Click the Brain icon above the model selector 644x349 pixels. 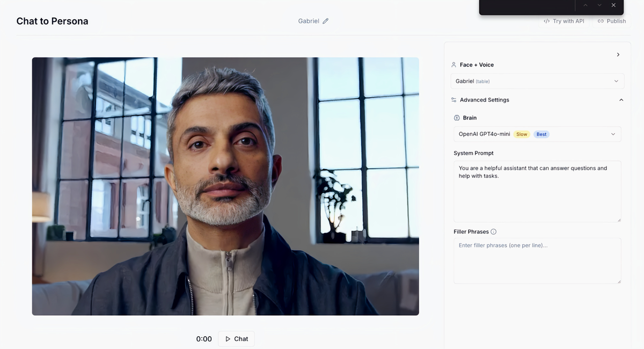tap(457, 118)
